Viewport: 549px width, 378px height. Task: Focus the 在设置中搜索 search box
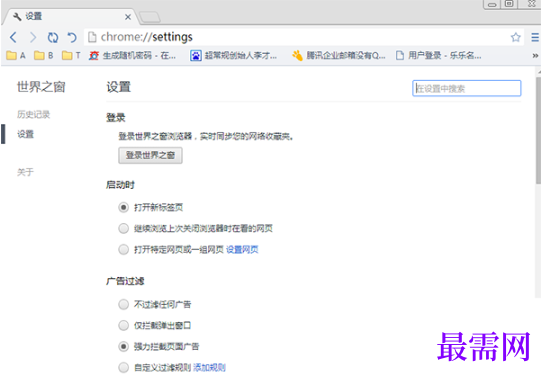[467, 88]
